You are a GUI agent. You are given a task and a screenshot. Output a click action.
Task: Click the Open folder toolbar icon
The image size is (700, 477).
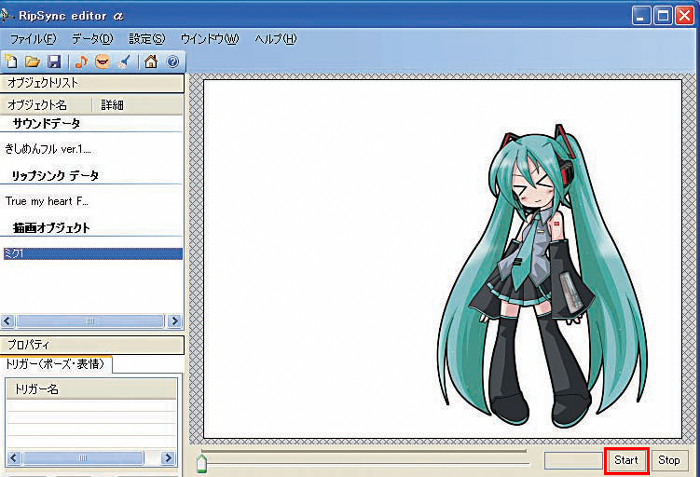32,61
